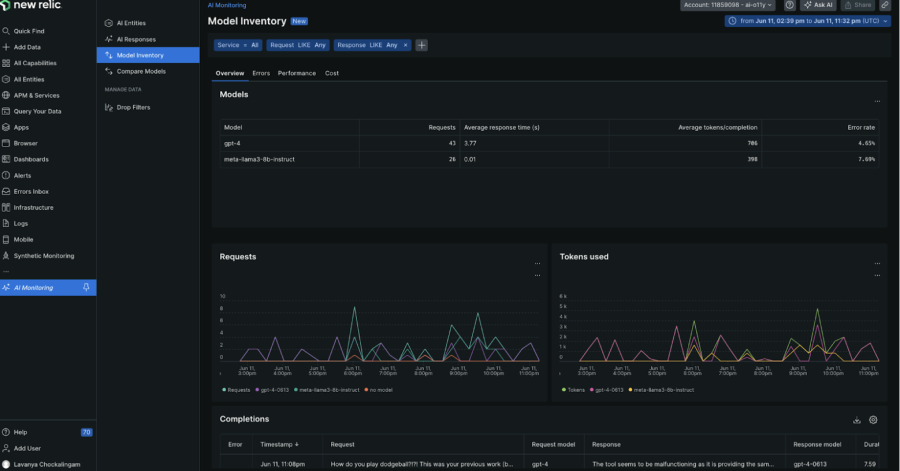
Task: Click the add filter plus icon
Action: (x=422, y=45)
